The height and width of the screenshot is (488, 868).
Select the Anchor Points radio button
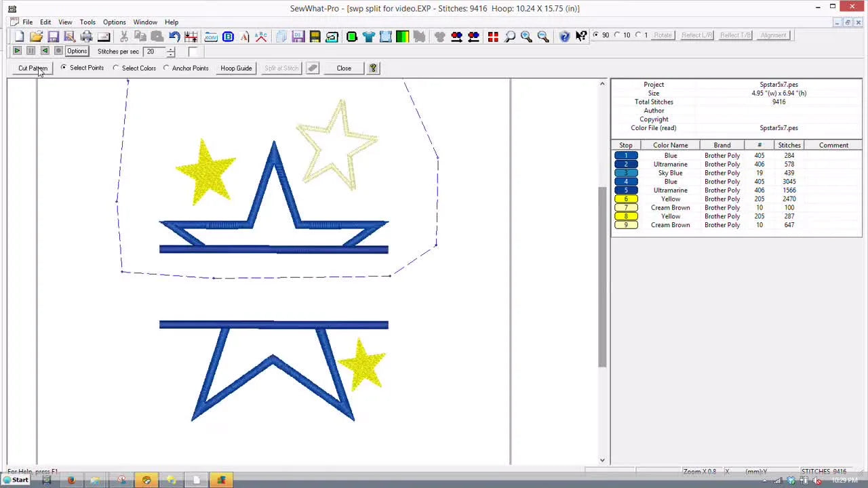[x=166, y=68]
